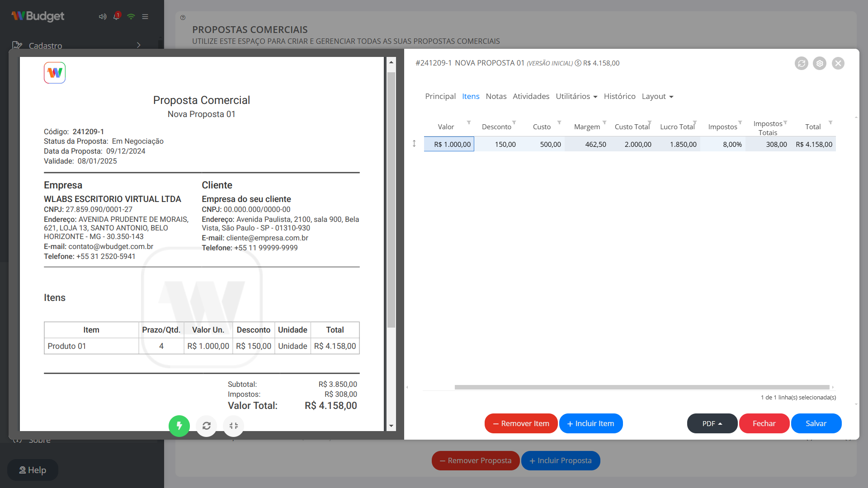The image size is (868, 488).
Task: Open the Valor column filter
Action: 469,122
